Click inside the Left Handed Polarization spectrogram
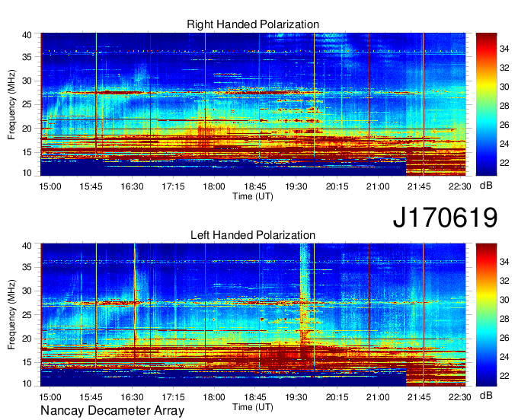The width and height of the screenshot is (518, 420). [253, 315]
